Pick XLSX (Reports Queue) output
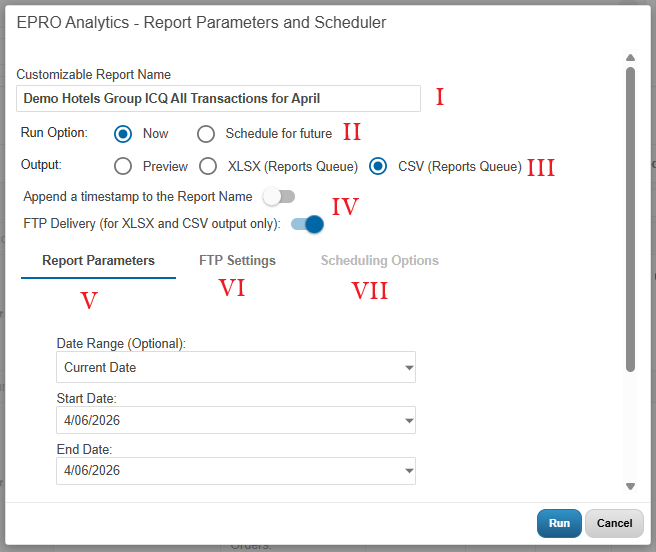This screenshot has height=552, width=656. [x=209, y=167]
